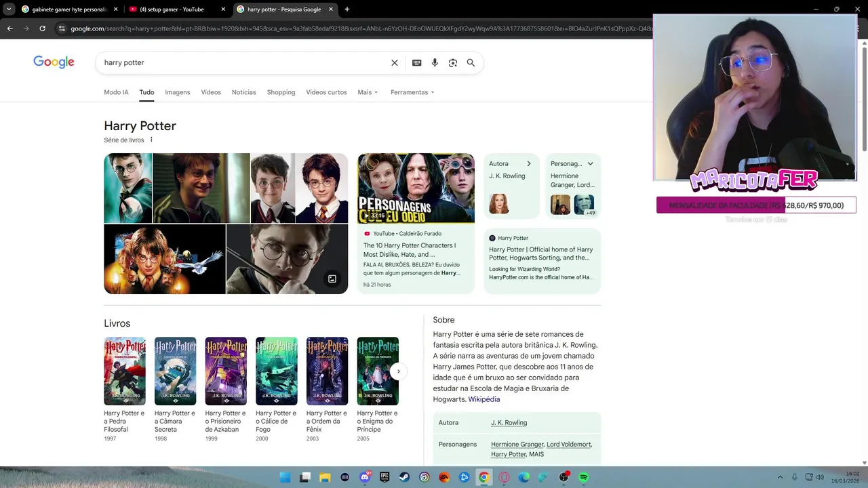Screen dimensions: 868x488
Task: Click the page vertical scrollbar thumb
Action: tap(864, 99)
